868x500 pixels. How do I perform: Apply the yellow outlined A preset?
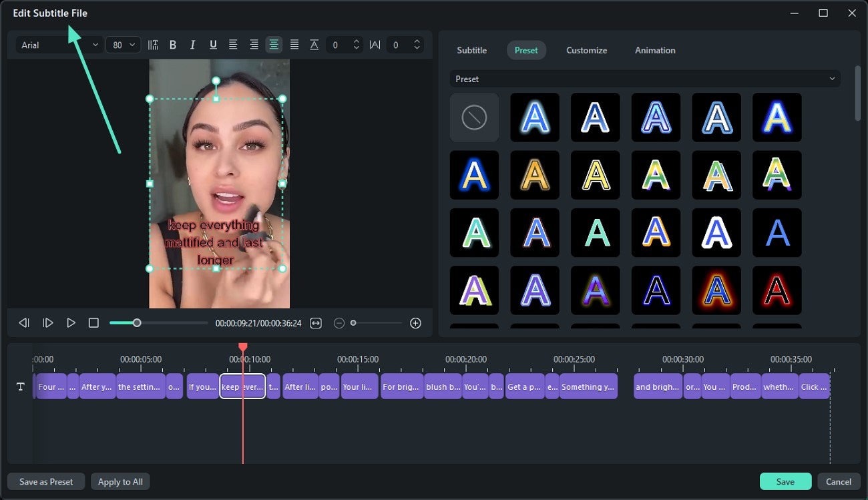[596, 175]
